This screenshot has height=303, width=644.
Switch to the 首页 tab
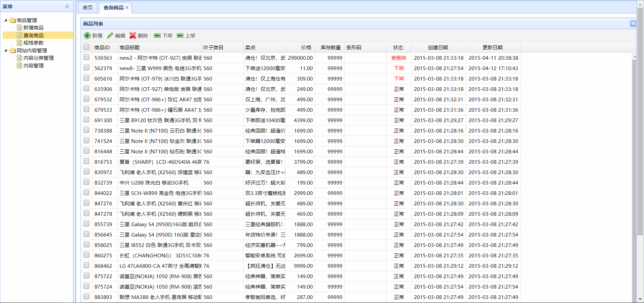coord(88,8)
